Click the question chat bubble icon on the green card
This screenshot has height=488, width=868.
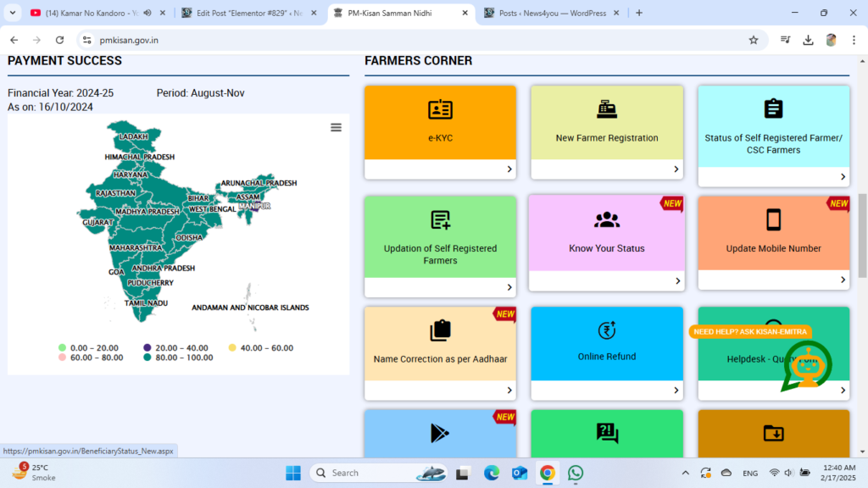coord(607,433)
